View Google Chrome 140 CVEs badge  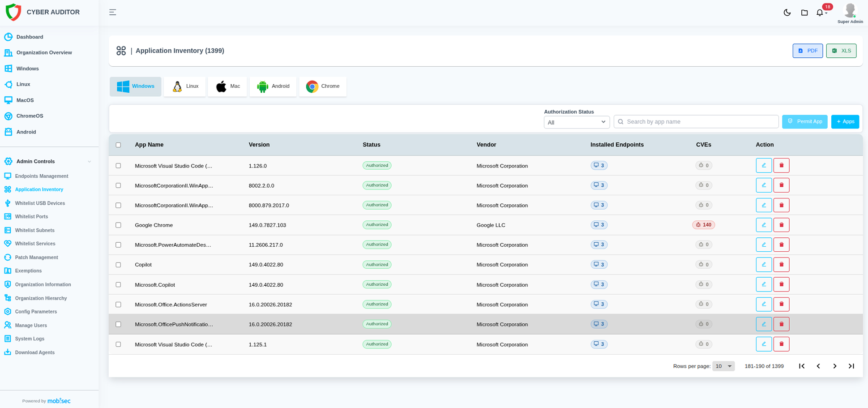[703, 225]
